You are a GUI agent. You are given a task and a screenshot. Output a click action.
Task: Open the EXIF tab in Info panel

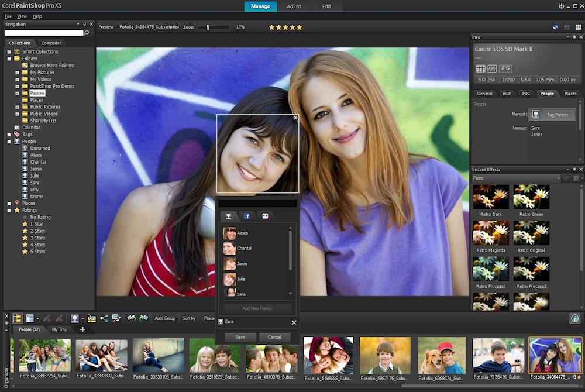point(507,94)
